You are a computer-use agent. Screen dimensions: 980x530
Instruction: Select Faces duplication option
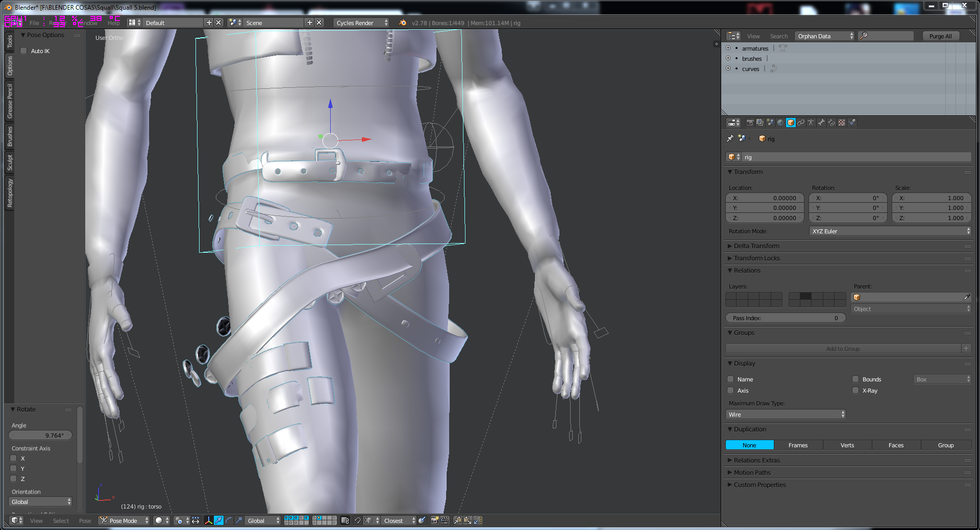[896, 445]
